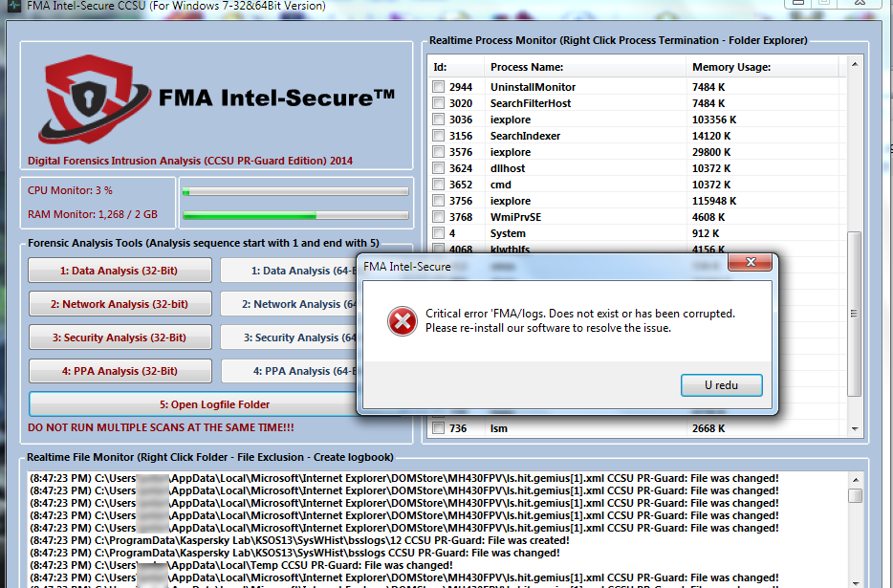893x588 pixels.
Task: Click the 14120 K memory value
Action: pyautogui.click(x=711, y=136)
